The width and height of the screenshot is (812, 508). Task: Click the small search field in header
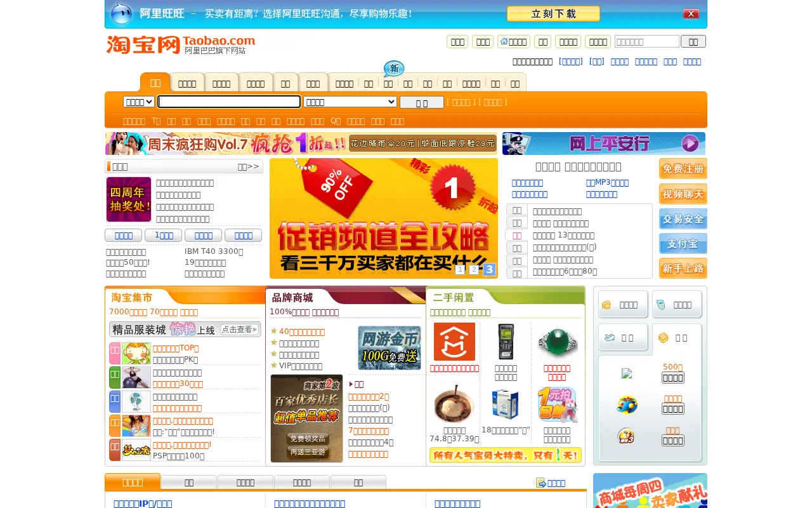click(647, 41)
